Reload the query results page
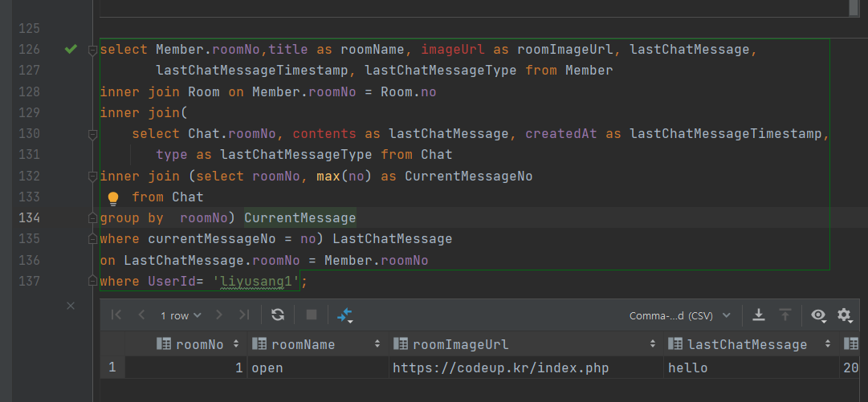 (x=278, y=315)
